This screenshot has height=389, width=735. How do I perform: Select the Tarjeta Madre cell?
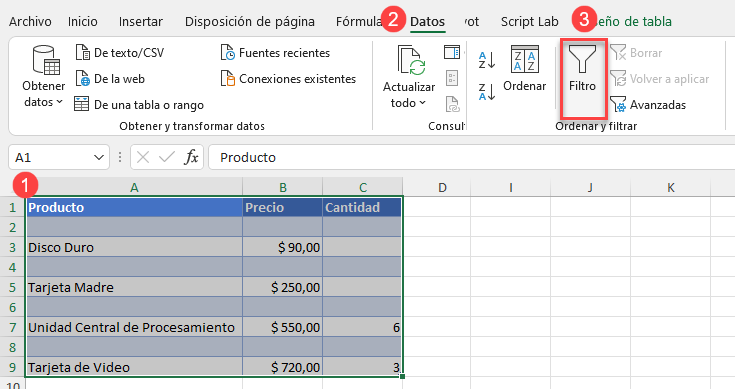[x=134, y=287]
